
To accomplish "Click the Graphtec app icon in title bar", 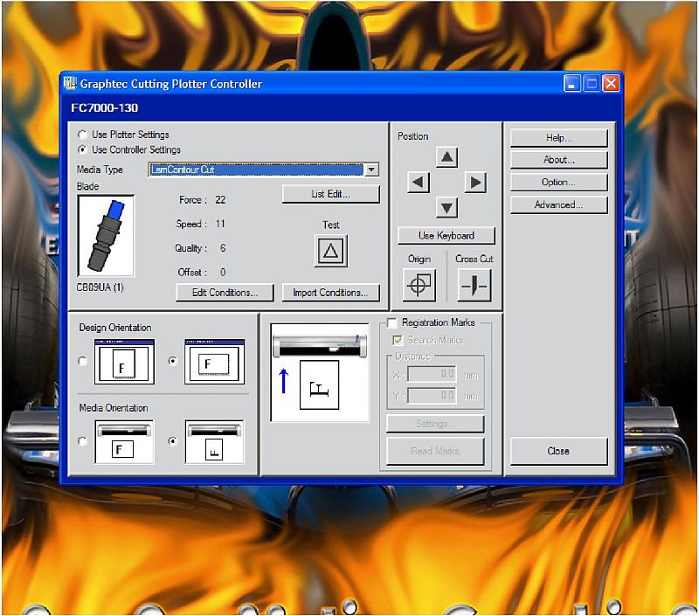I will point(70,83).
